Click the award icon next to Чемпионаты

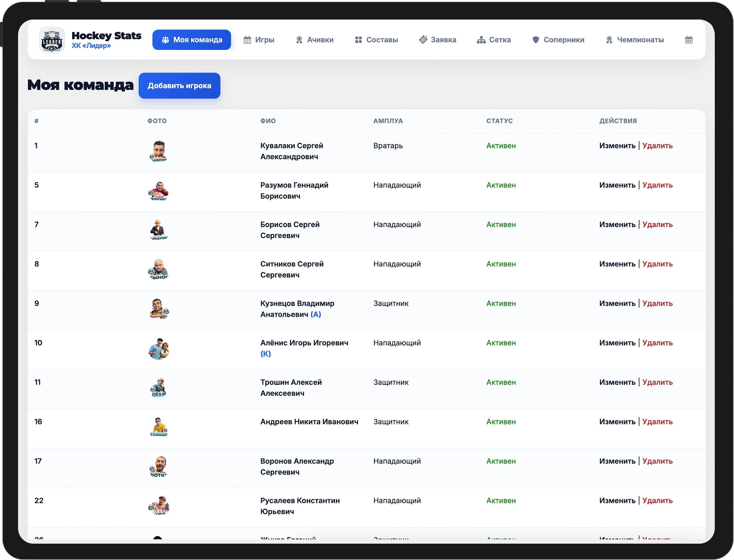point(609,40)
